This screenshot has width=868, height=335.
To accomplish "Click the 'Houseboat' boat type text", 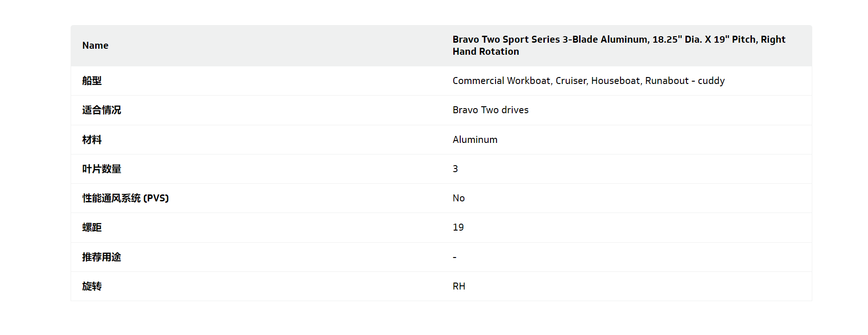I will click(x=615, y=81).
